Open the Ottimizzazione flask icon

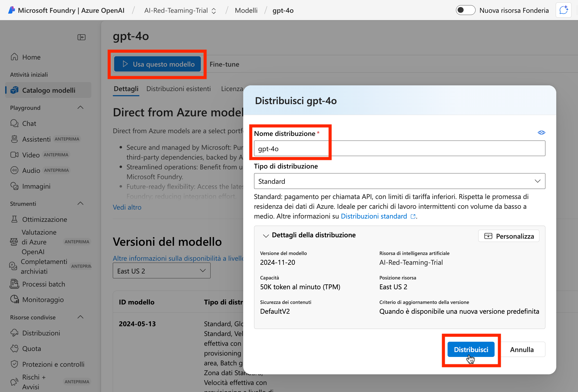point(14,219)
